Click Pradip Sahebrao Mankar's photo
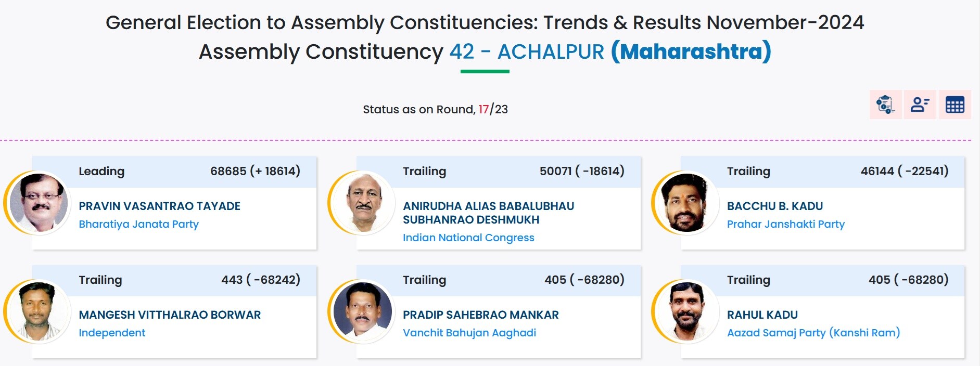The image size is (980, 366). (363, 311)
